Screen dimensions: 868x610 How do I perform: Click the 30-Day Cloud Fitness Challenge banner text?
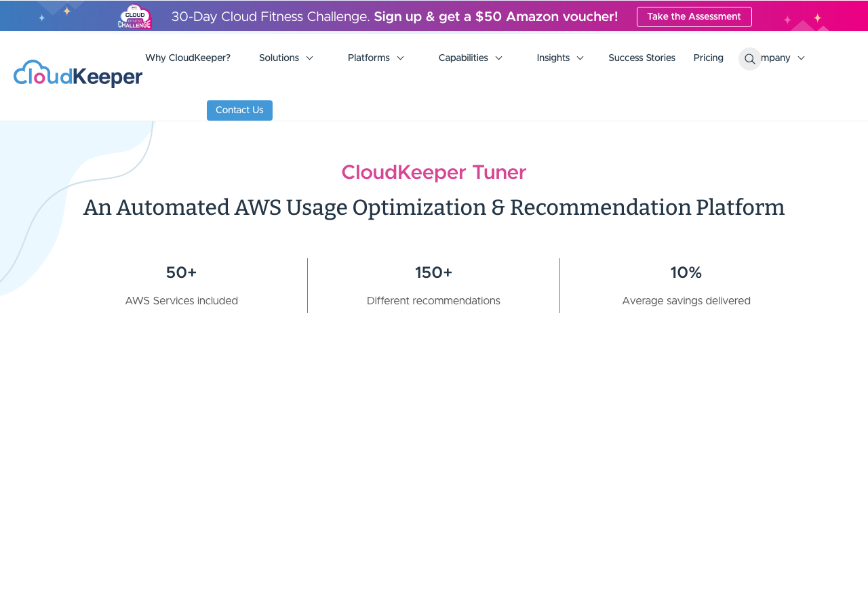(395, 17)
